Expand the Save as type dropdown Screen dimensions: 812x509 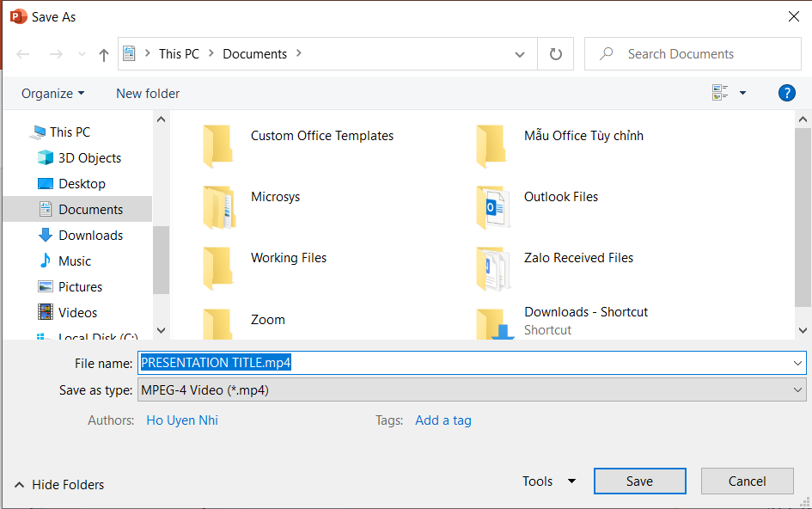point(798,390)
